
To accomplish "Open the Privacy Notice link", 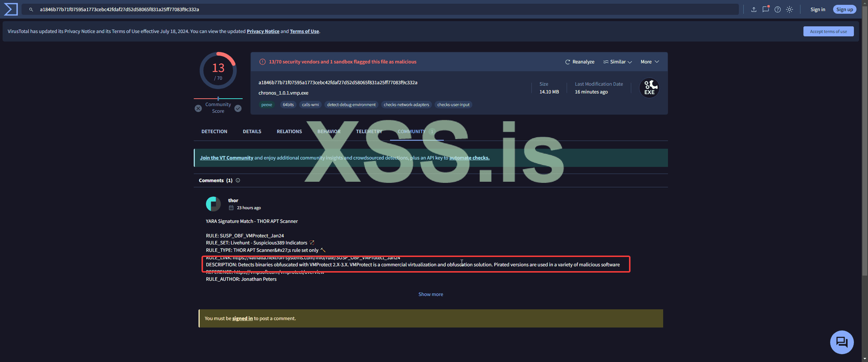I will coord(263,32).
